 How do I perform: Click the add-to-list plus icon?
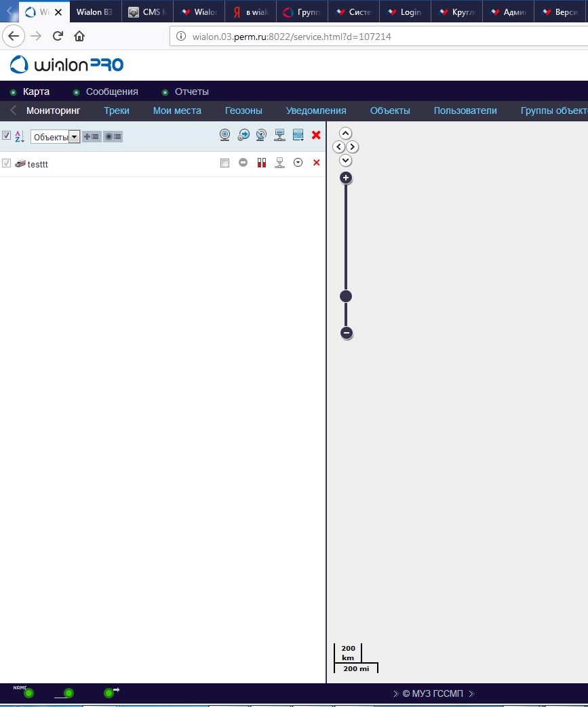tap(91, 136)
